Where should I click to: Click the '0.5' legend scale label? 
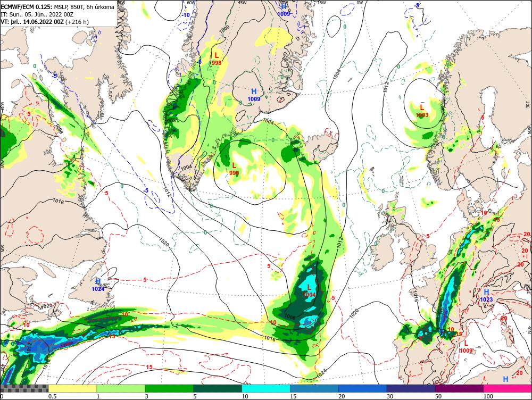coord(52,396)
